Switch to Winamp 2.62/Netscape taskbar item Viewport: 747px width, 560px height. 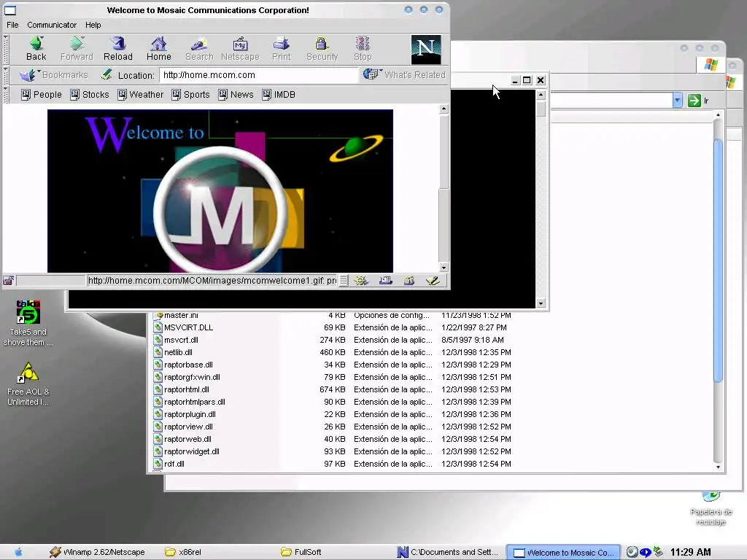97,552
